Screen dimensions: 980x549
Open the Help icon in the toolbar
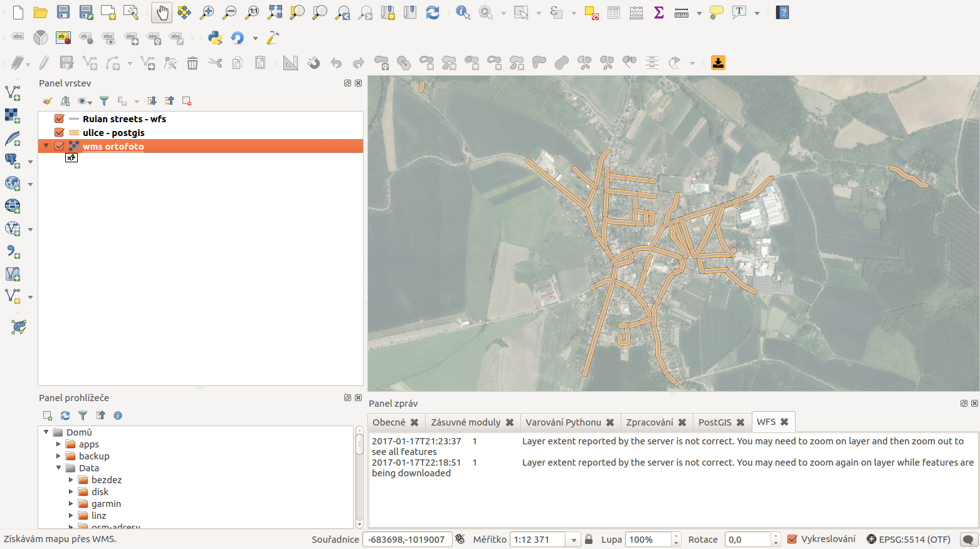click(782, 13)
